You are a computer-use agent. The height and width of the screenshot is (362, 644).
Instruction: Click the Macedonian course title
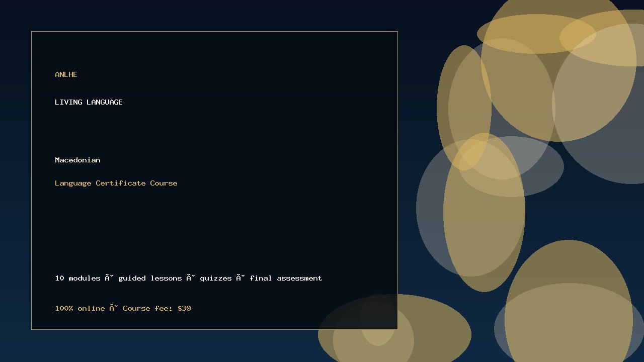[77, 160]
